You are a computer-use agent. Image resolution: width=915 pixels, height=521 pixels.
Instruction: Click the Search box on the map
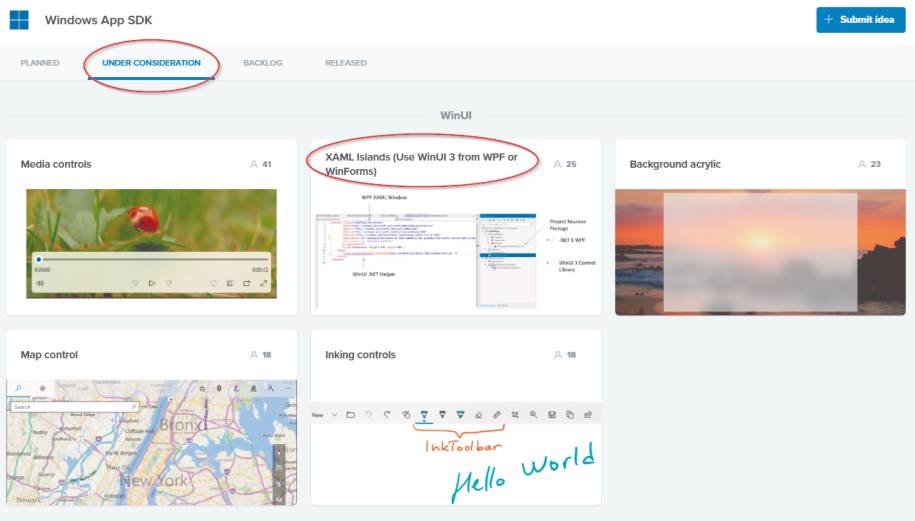tap(75, 407)
